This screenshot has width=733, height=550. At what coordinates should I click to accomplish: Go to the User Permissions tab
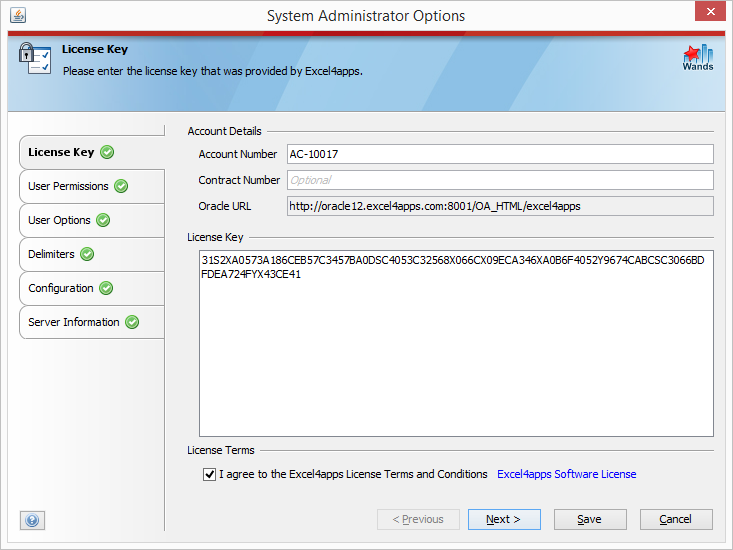pyautogui.click(x=92, y=186)
